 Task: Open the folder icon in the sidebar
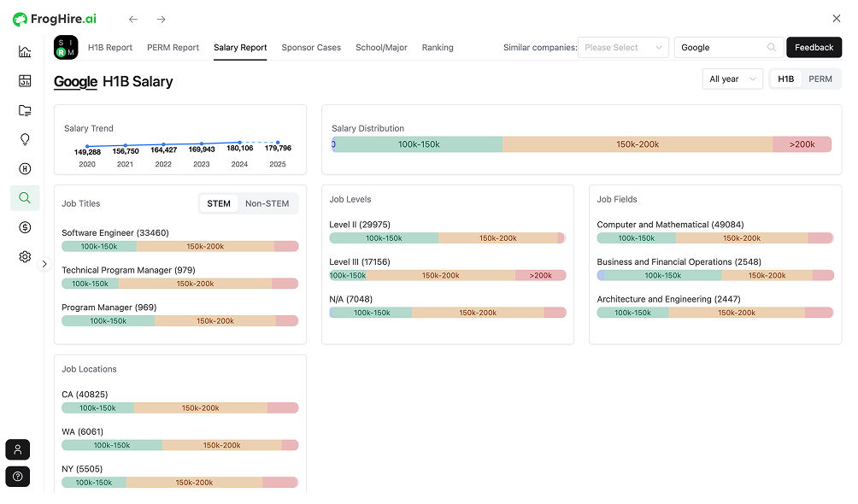tap(25, 110)
